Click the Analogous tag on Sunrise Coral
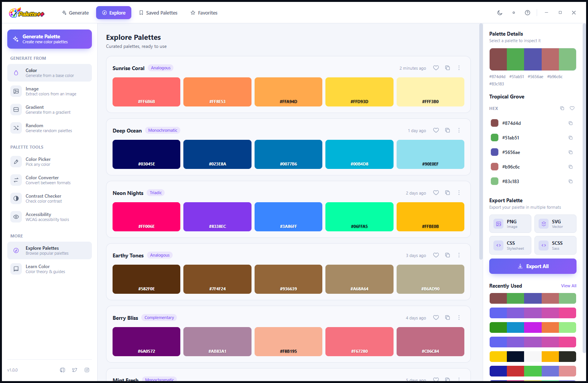The width and height of the screenshot is (588, 383). click(x=161, y=68)
